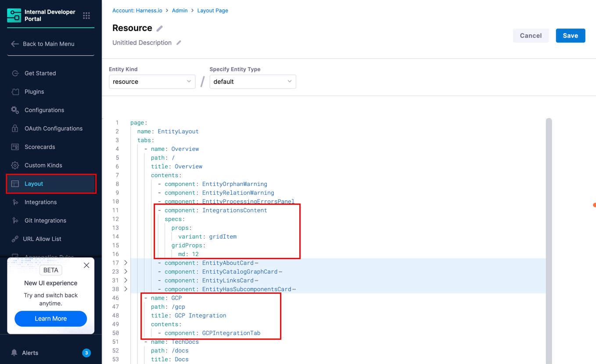Image resolution: width=596 pixels, height=364 pixels.
Task: Click the BETA badge in the popup
Action: point(50,270)
